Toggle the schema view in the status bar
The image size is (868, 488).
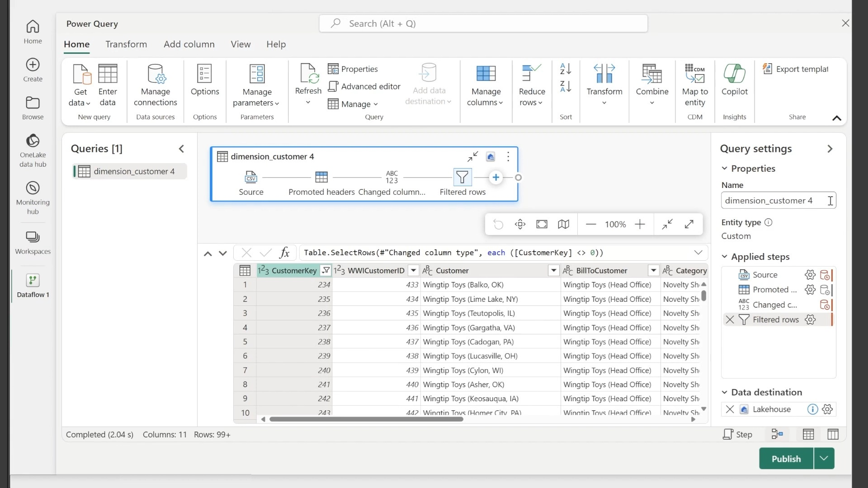pyautogui.click(x=833, y=434)
